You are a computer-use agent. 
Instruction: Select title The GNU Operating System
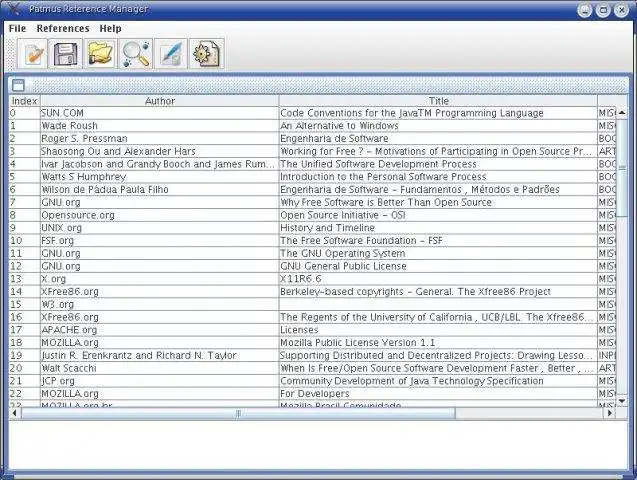click(x=438, y=253)
